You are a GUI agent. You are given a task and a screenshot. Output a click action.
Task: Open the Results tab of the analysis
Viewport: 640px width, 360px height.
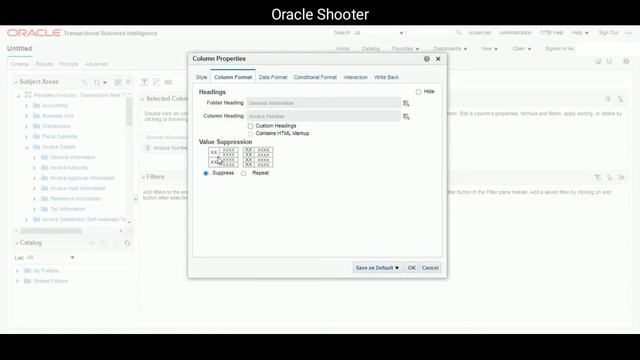tap(44, 64)
